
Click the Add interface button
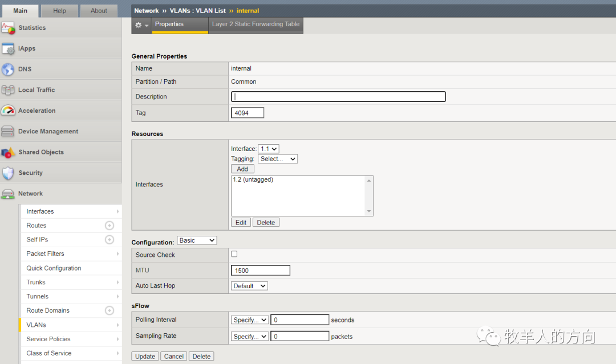tap(242, 169)
